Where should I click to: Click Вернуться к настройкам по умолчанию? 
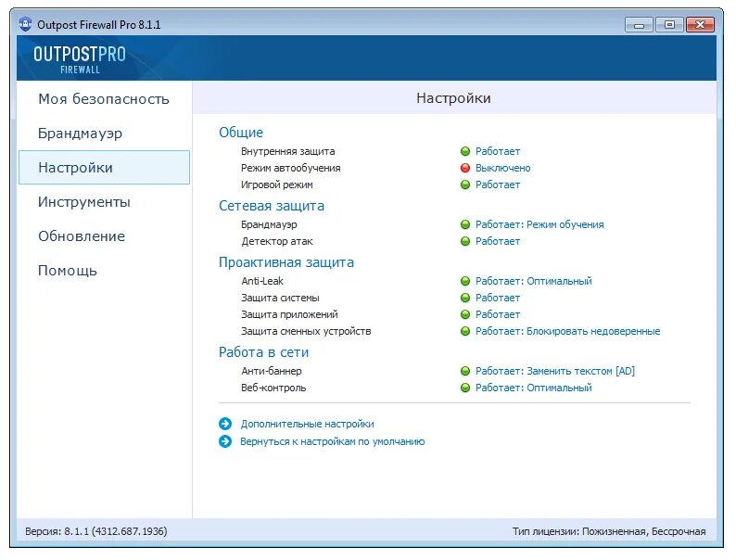click(x=333, y=441)
